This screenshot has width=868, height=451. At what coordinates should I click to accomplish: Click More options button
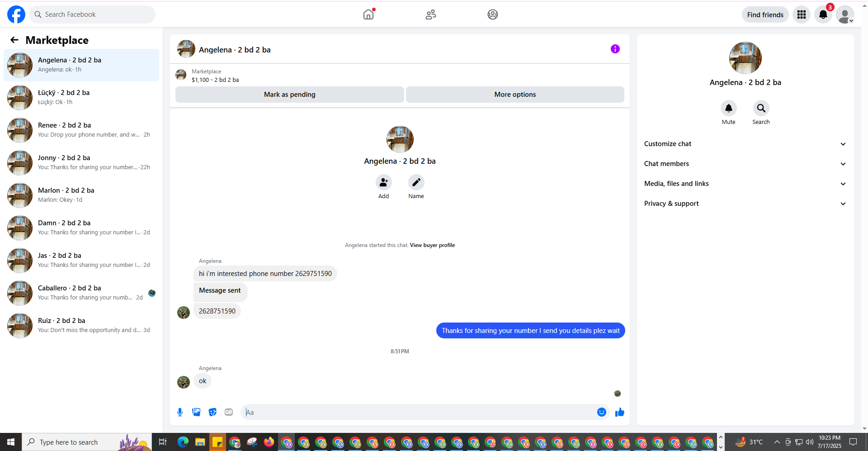[x=515, y=95]
